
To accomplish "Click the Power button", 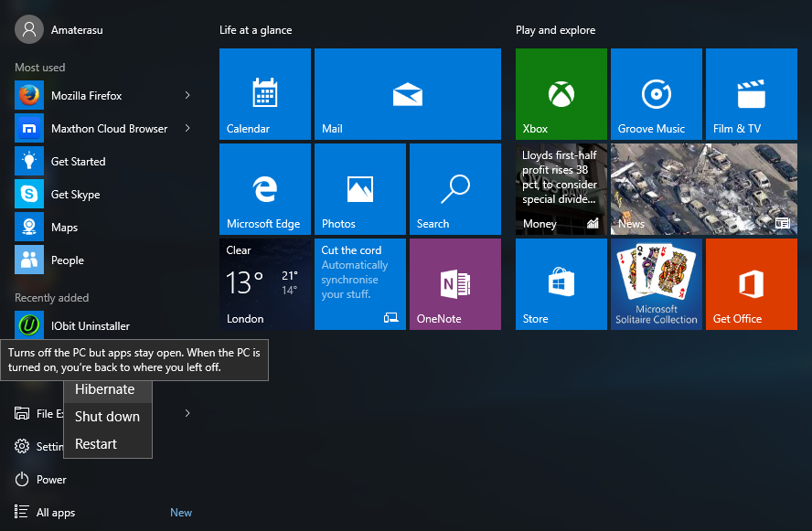I will pyautogui.click(x=40, y=480).
